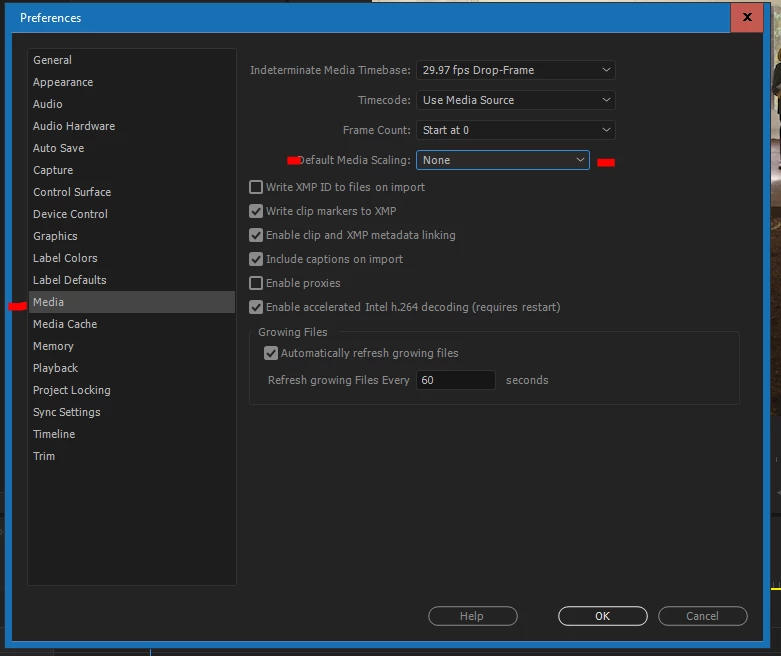Select the Media category
The image size is (781, 656).
[131, 302]
